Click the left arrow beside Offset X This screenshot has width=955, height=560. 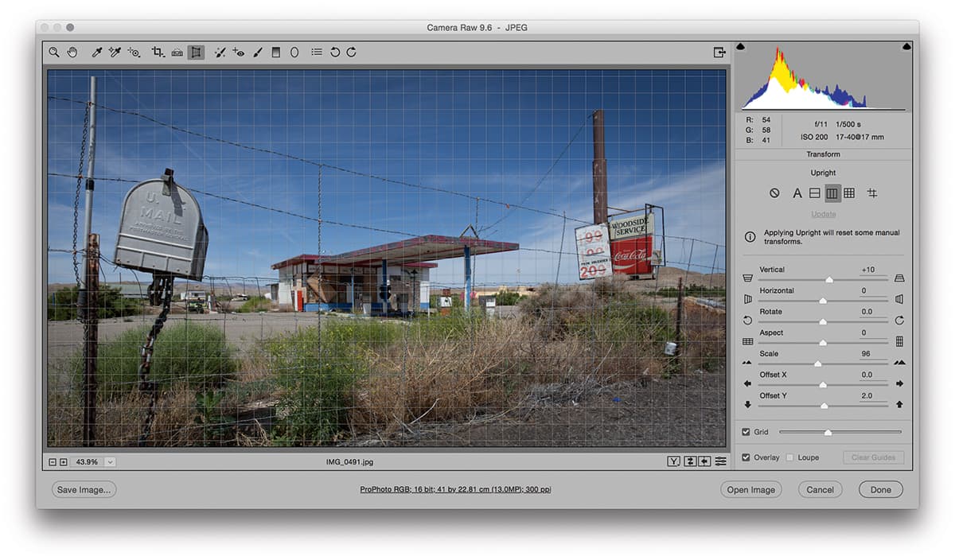point(747,383)
